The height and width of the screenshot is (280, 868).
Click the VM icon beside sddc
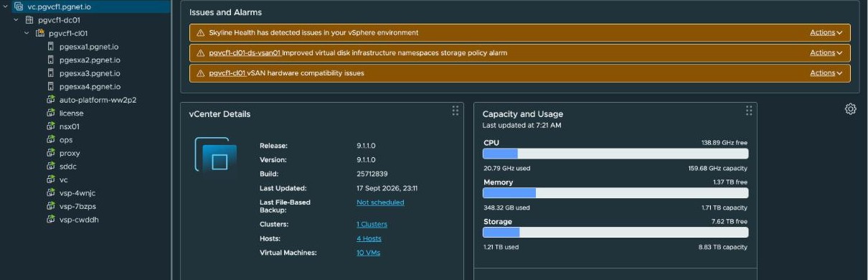click(x=51, y=167)
